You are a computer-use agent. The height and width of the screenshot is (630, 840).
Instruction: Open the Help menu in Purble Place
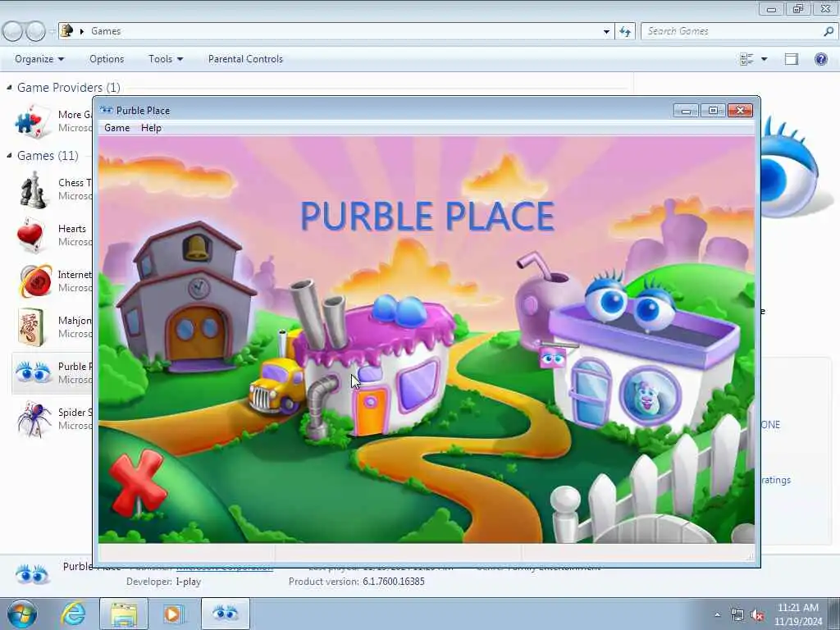click(151, 128)
